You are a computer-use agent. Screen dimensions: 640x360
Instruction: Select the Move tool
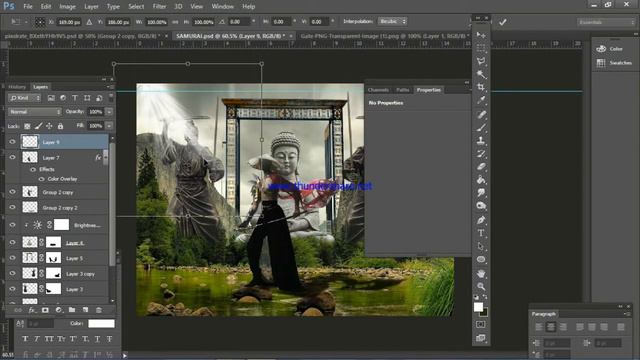[x=481, y=36]
